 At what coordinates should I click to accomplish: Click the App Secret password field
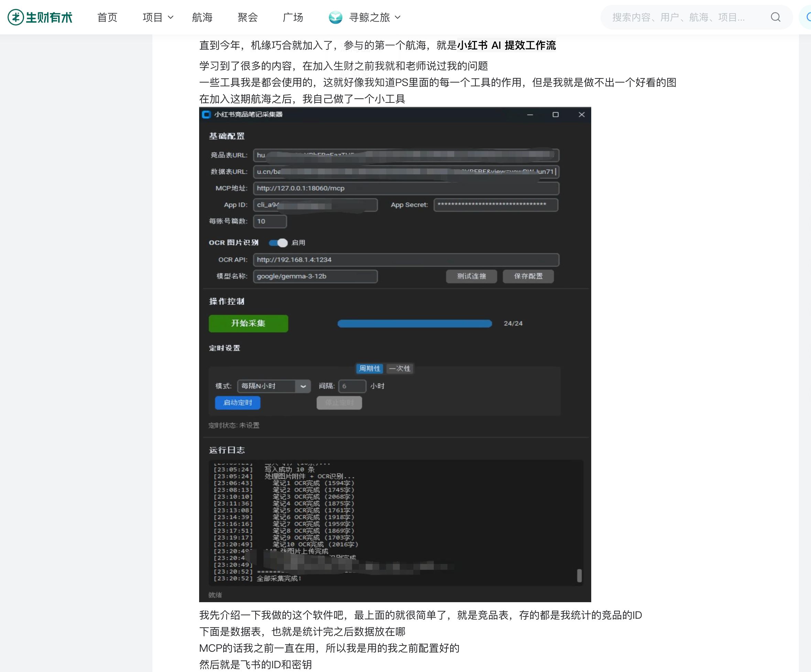(496, 205)
